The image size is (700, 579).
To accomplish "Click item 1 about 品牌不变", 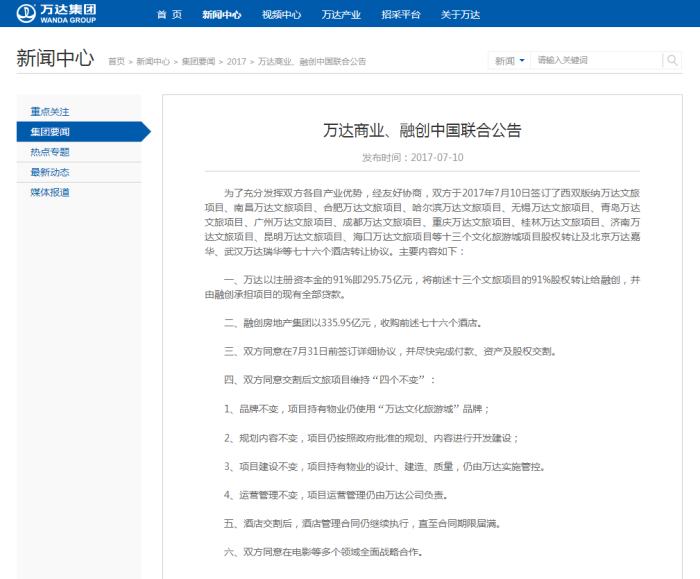I will pyautogui.click(x=357, y=409).
